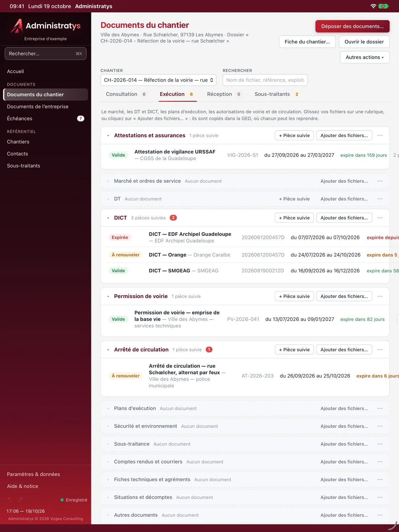Image resolution: width=399 pixels, height=532 pixels.
Task: Open ellipsis menu for Fiches techniques et agréments
Action: click(380, 479)
